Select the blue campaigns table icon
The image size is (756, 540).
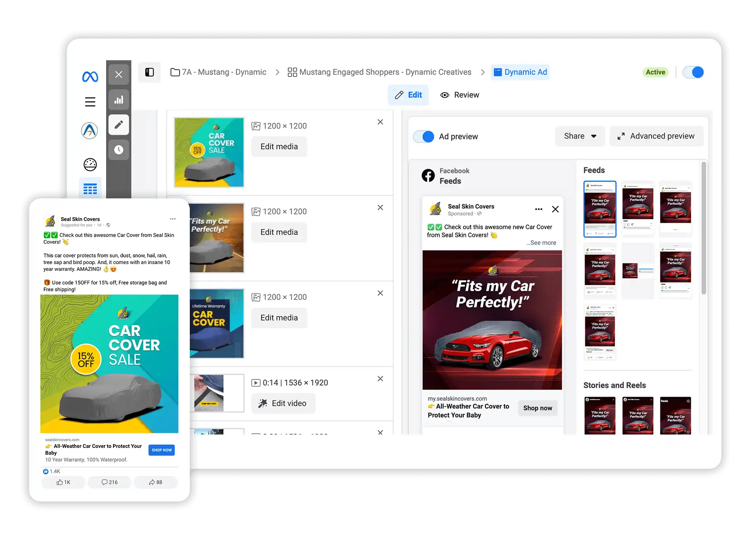coord(90,189)
